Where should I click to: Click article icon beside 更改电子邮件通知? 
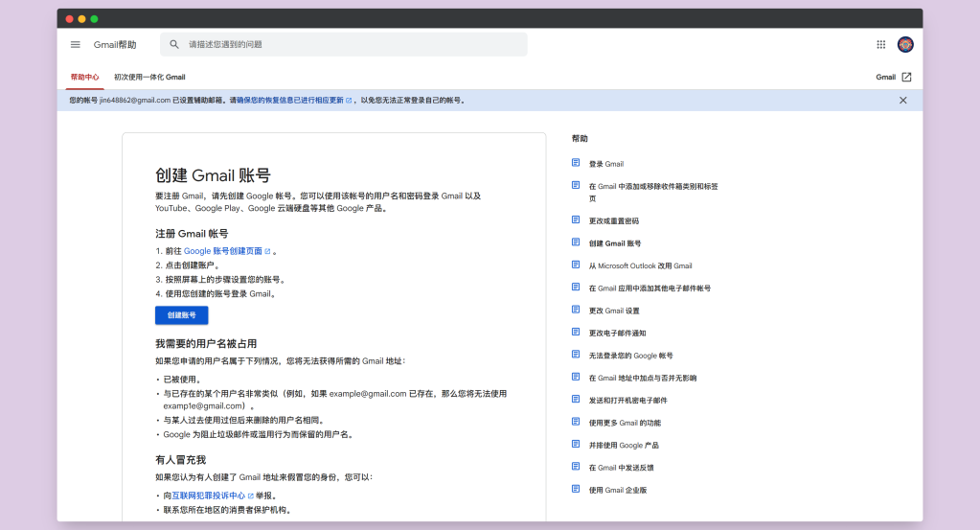[x=576, y=332]
